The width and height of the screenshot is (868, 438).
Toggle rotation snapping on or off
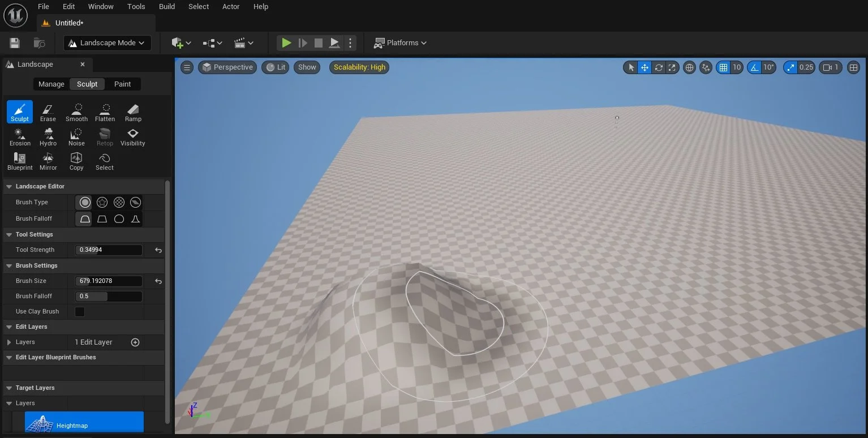(754, 67)
